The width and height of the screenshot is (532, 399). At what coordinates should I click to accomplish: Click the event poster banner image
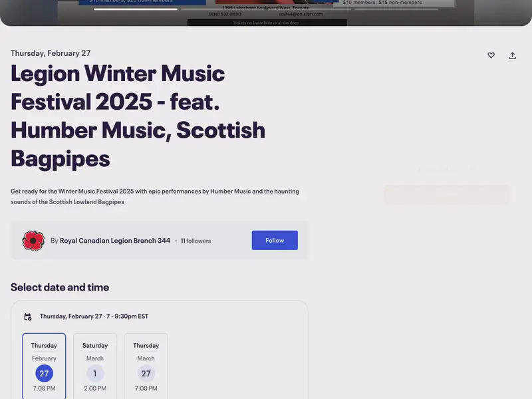266,13
